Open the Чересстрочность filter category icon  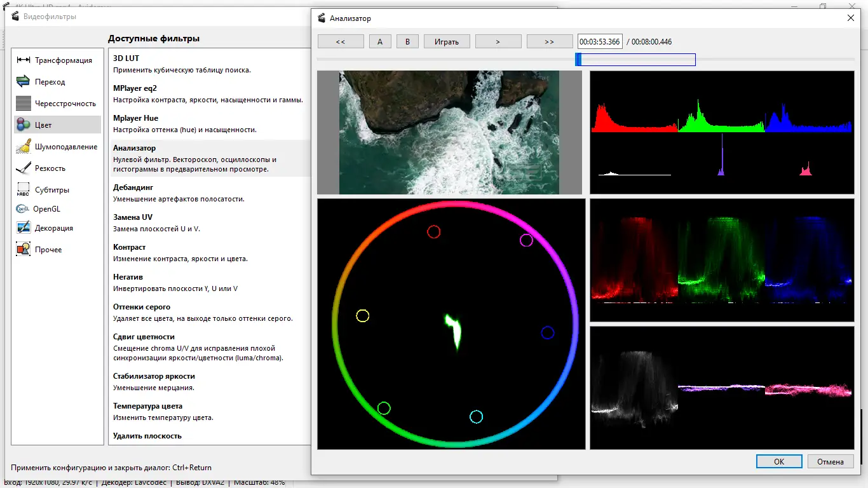(24, 104)
